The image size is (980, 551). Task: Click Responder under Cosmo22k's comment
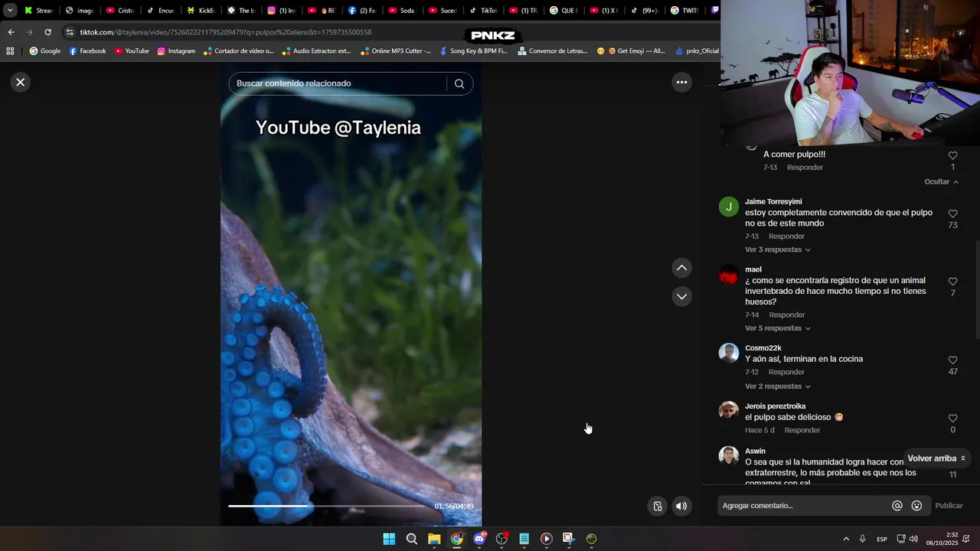click(x=786, y=372)
